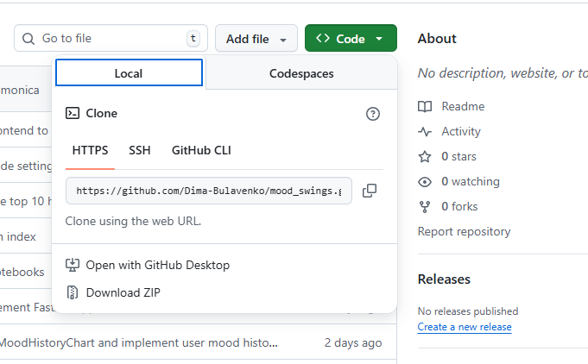Click the clone URL text field
The height and width of the screenshot is (364, 588).
point(209,191)
